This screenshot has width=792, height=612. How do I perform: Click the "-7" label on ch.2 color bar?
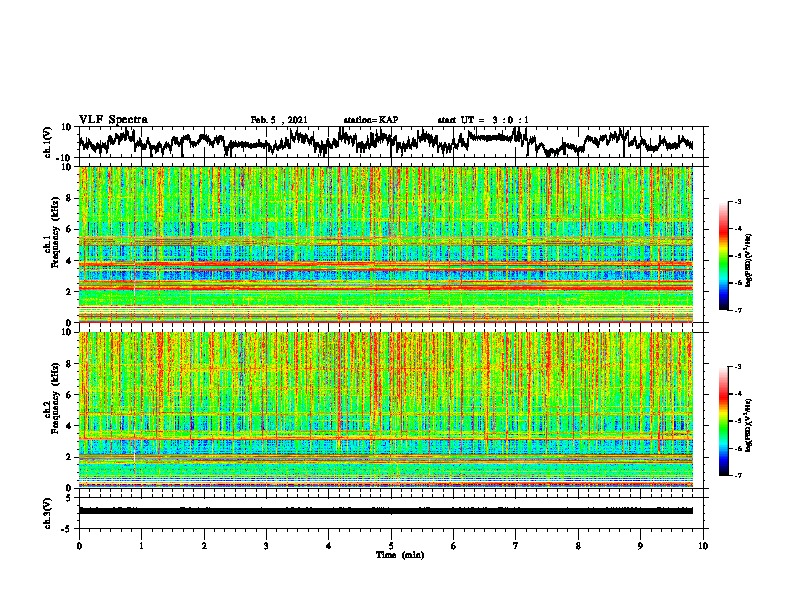738,476
